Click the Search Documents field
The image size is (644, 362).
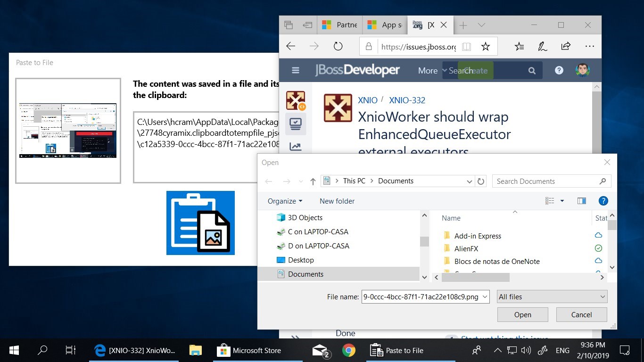tap(552, 181)
